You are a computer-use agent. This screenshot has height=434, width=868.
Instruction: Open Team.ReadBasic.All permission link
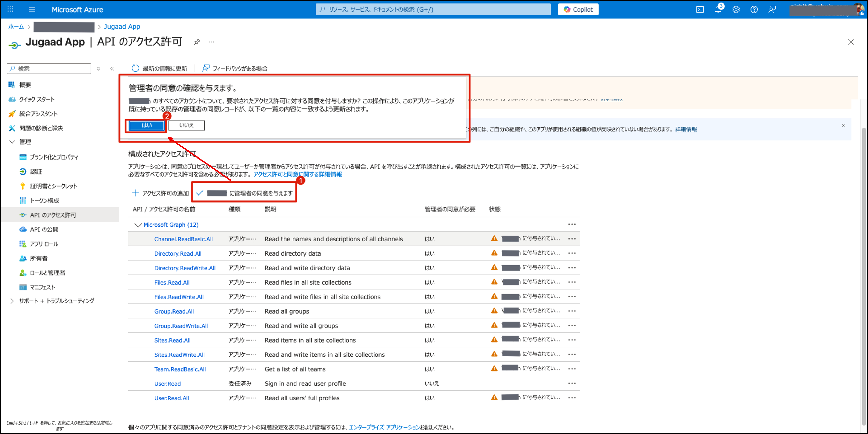[180, 369]
